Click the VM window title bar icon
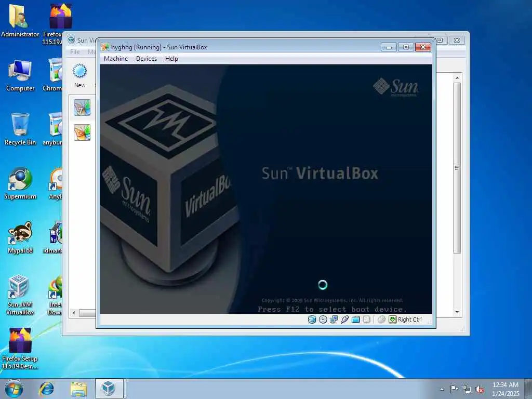This screenshot has height=399, width=532. 105,47
